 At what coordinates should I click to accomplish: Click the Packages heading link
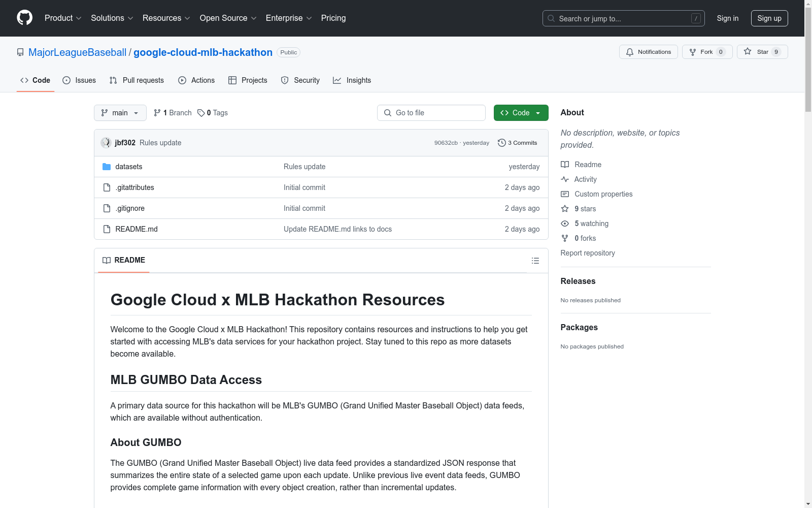pos(579,327)
